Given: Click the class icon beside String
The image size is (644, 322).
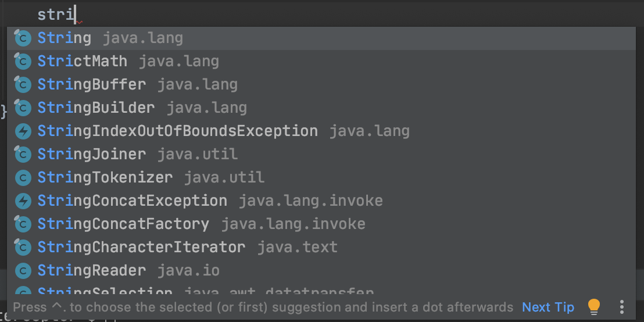Looking at the screenshot, I should pos(23,38).
